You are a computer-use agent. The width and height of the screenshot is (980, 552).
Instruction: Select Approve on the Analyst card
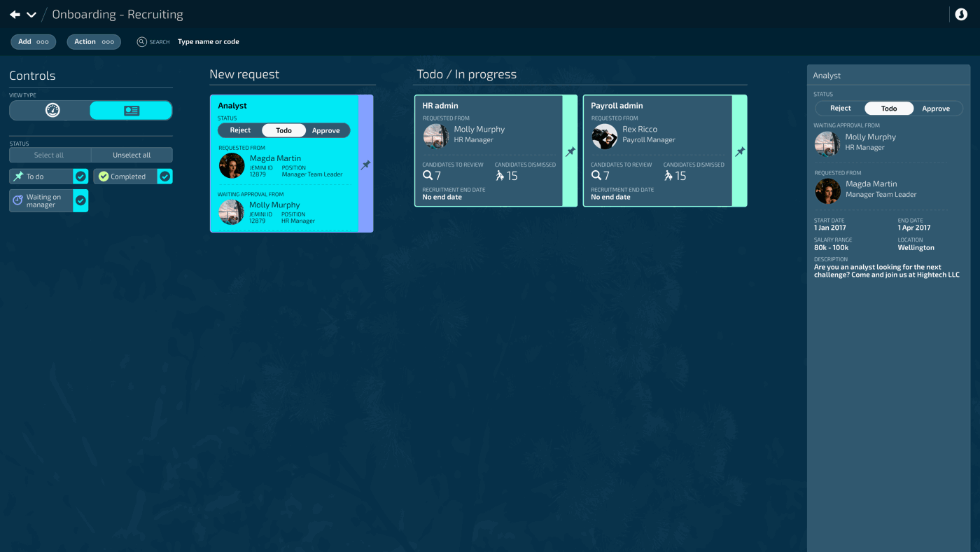coord(325,130)
